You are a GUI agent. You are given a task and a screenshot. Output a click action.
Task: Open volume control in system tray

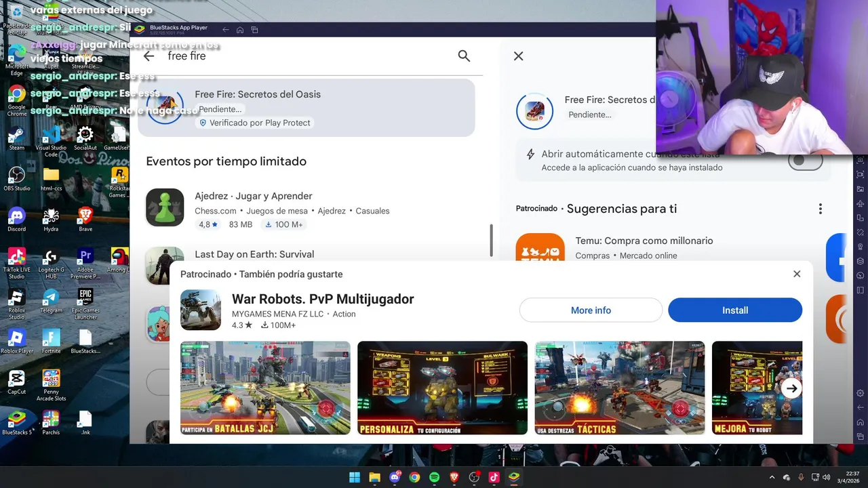pos(827,477)
